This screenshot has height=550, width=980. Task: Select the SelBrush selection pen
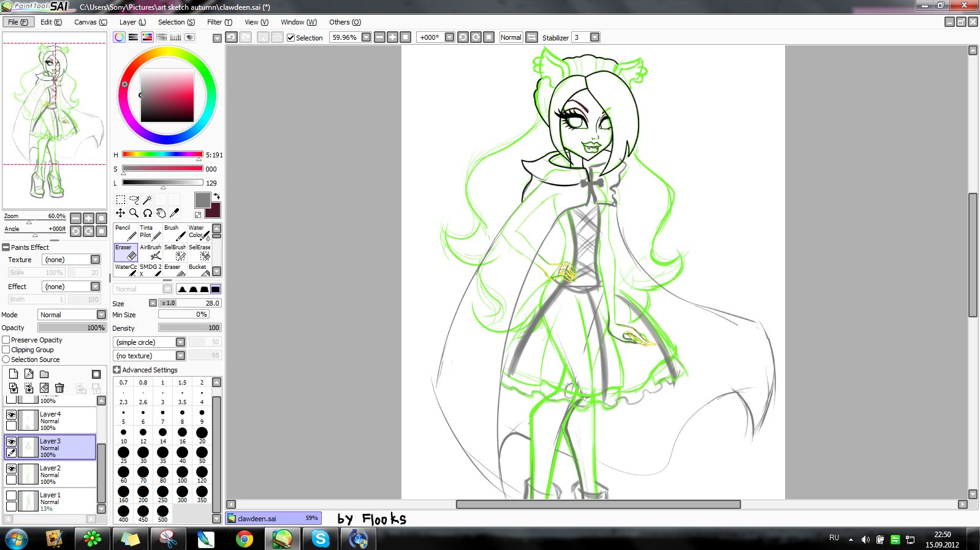click(175, 252)
